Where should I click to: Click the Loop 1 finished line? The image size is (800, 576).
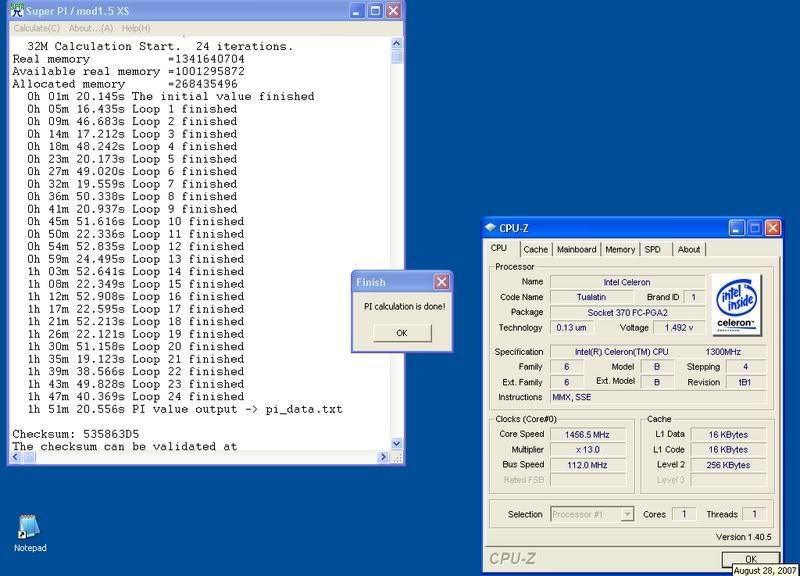point(132,109)
